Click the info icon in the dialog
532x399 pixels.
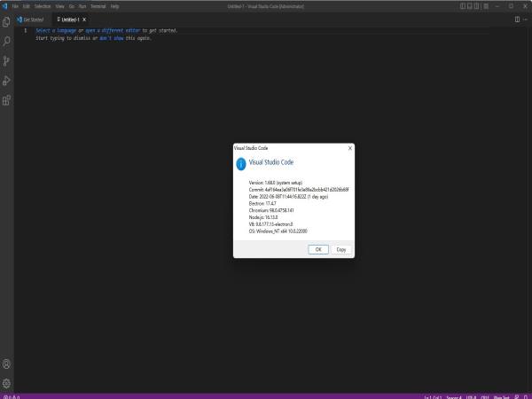[x=241, y=164]
